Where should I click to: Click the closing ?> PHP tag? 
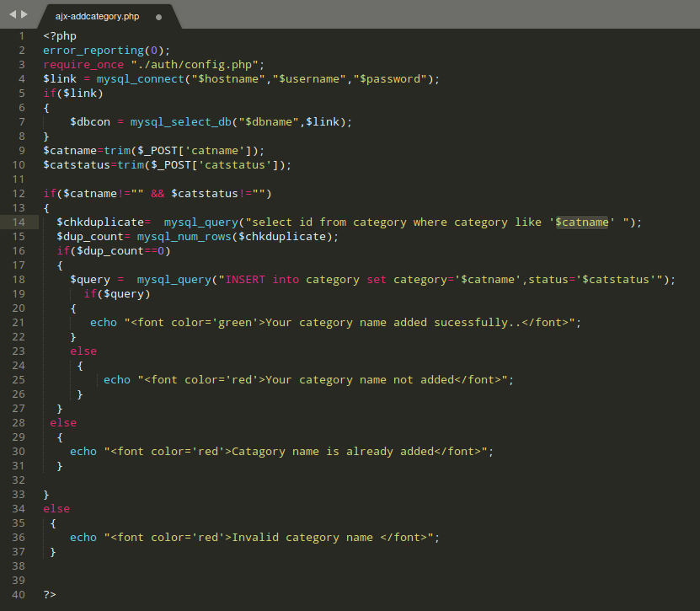[x=50, y=595]
